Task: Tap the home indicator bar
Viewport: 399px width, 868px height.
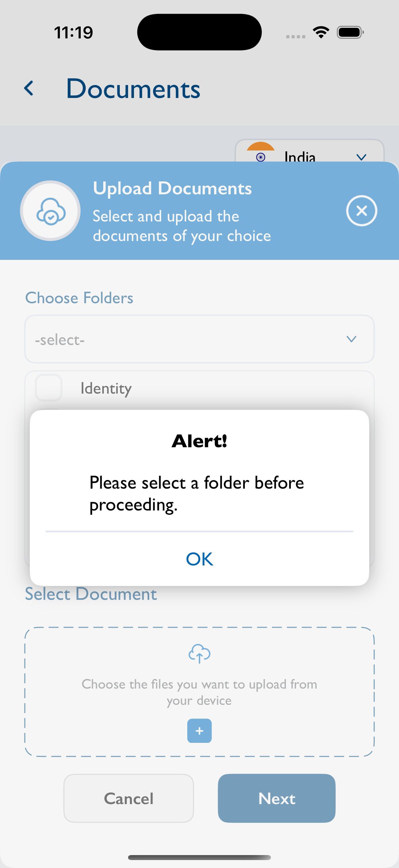Action: point(199,857)
